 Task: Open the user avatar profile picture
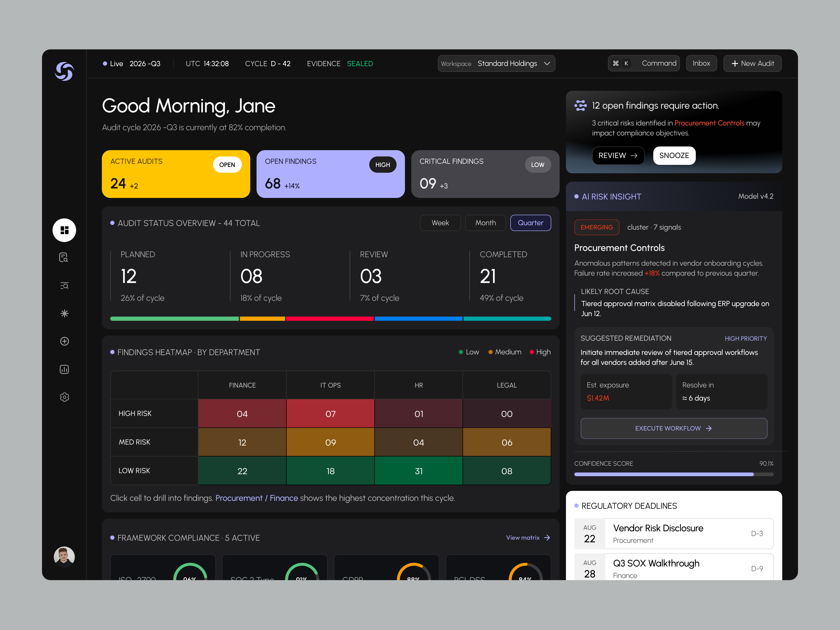(64, 557)
